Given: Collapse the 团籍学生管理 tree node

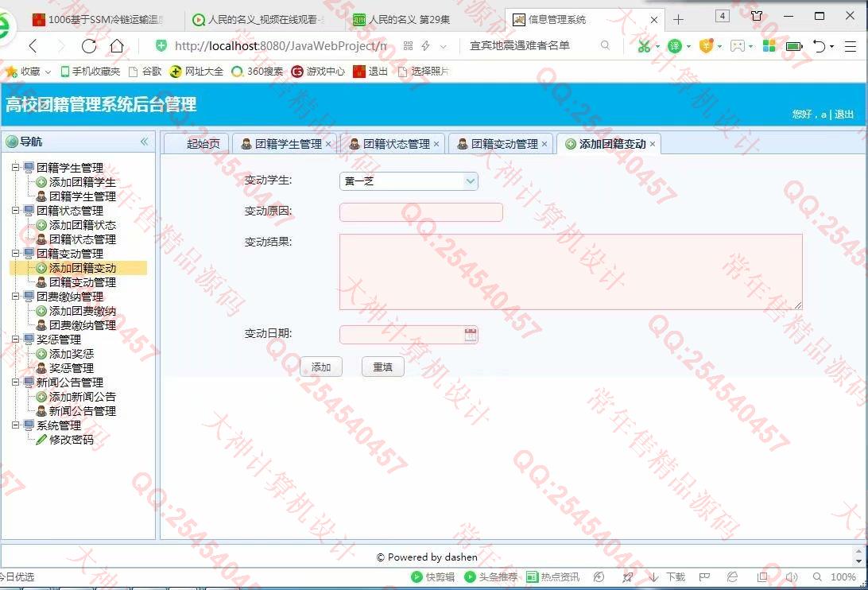Looking at the screenshot, I should click(x=16, y=167).
